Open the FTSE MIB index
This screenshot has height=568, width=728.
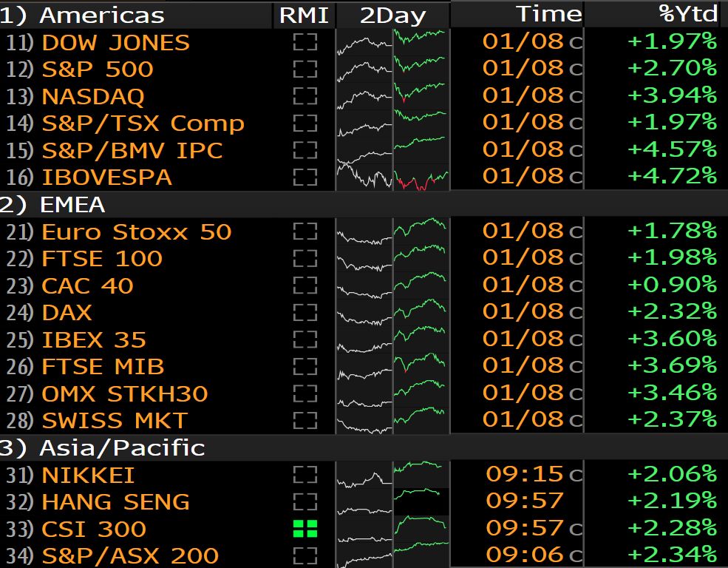(103, 366)
